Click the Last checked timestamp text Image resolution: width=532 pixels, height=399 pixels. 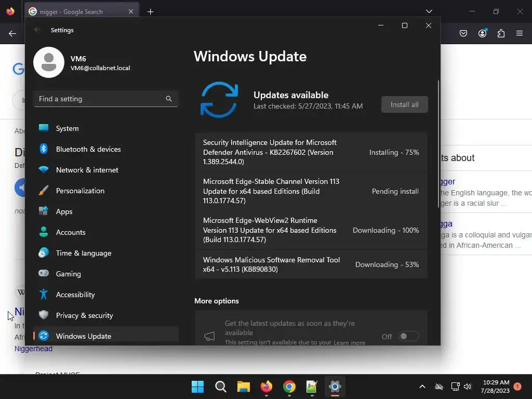click(x=308, y=106)
